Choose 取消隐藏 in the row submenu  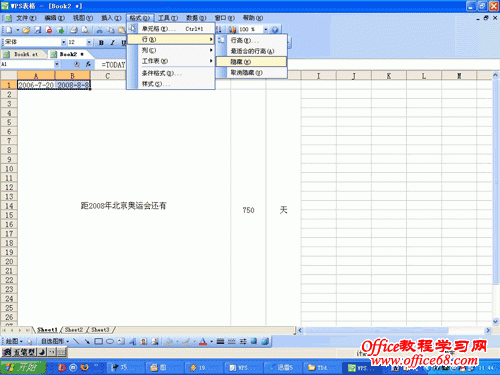pyautogui.click(x=251, y=72)
